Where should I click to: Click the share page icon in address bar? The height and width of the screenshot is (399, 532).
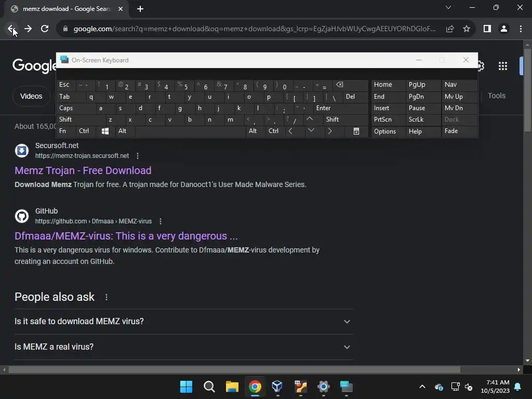point(450,29)
